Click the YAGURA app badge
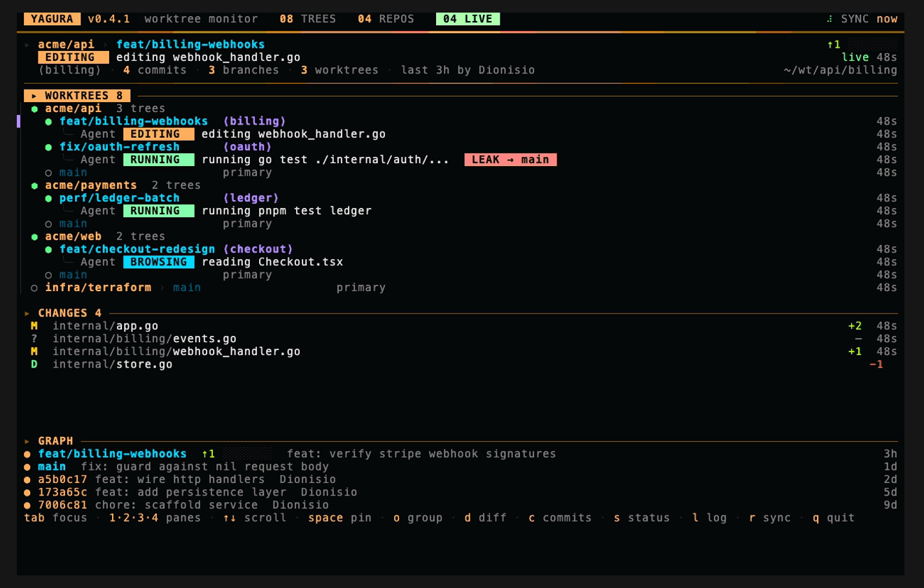 point(52,19)
